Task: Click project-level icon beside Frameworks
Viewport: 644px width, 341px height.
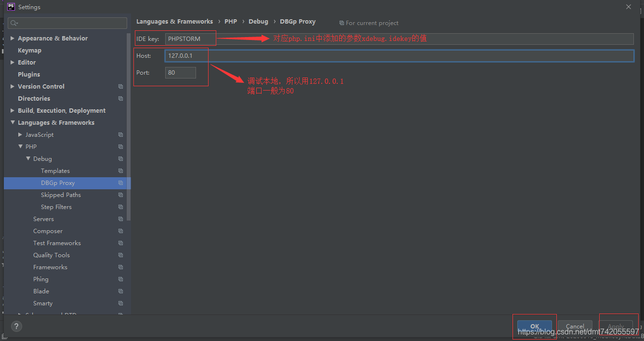Action: [x=120, y=267]
